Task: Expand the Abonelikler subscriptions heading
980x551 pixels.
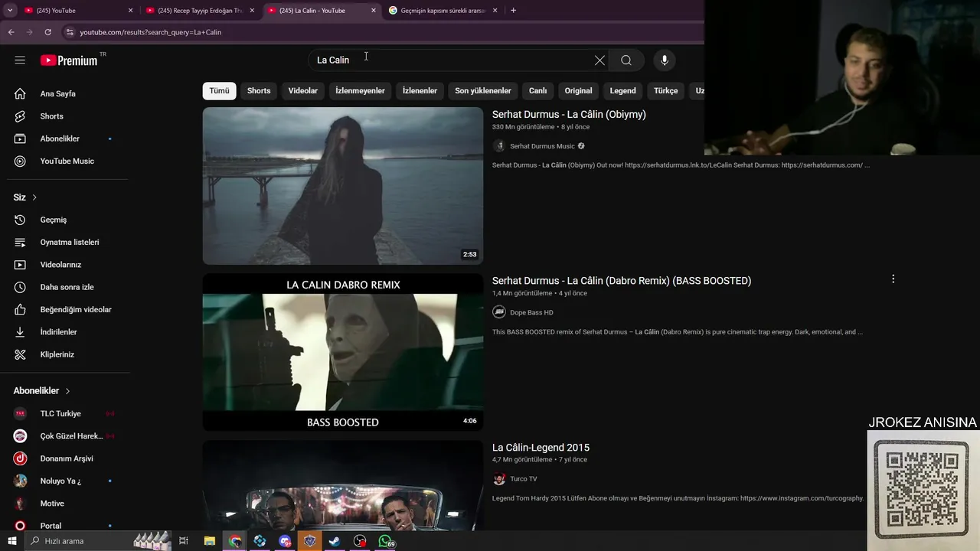Action: click(41, 390)
